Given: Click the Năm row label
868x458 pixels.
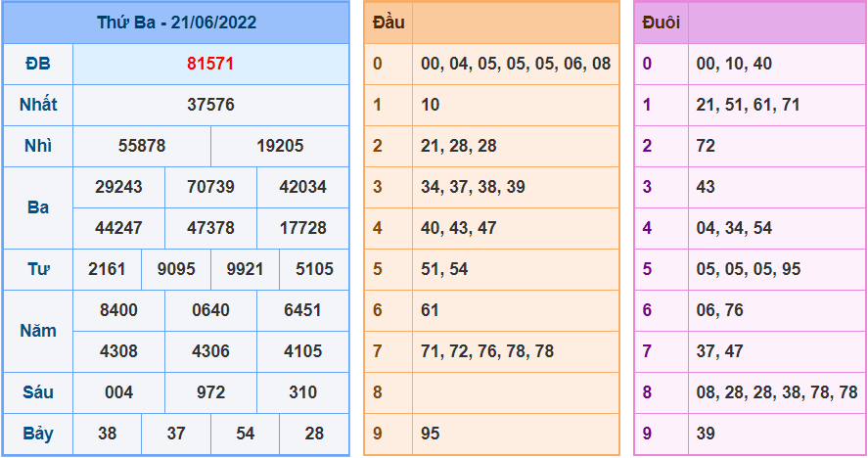Looking at the screenshot, I should click(37, 331).
